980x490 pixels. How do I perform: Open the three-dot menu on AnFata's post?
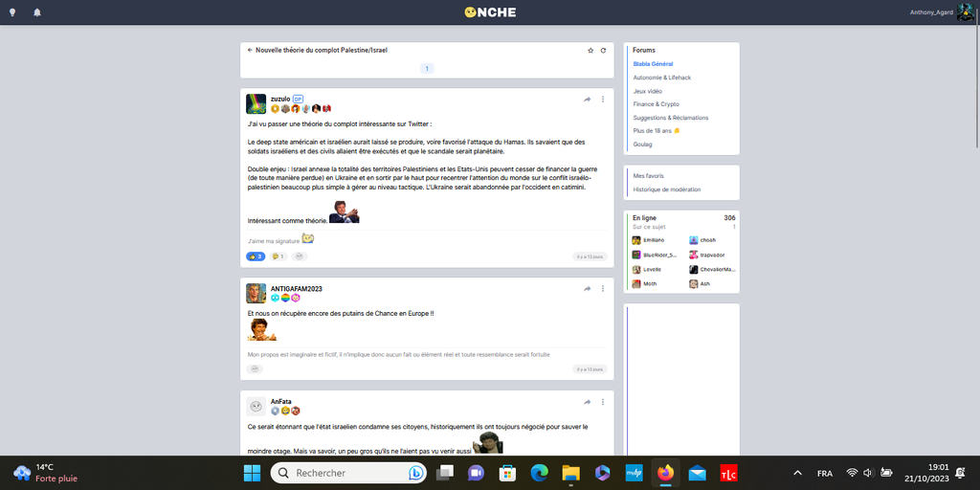tap(603, 402)
